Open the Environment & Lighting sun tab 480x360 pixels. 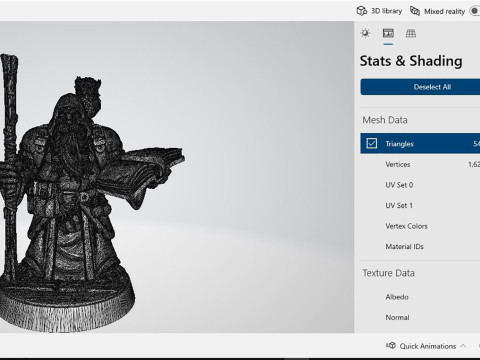(365, 33)
